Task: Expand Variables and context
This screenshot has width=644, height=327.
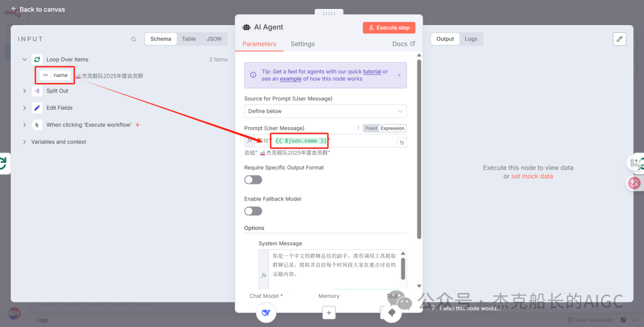Action: pyautogui.click(x=24, y=142)
